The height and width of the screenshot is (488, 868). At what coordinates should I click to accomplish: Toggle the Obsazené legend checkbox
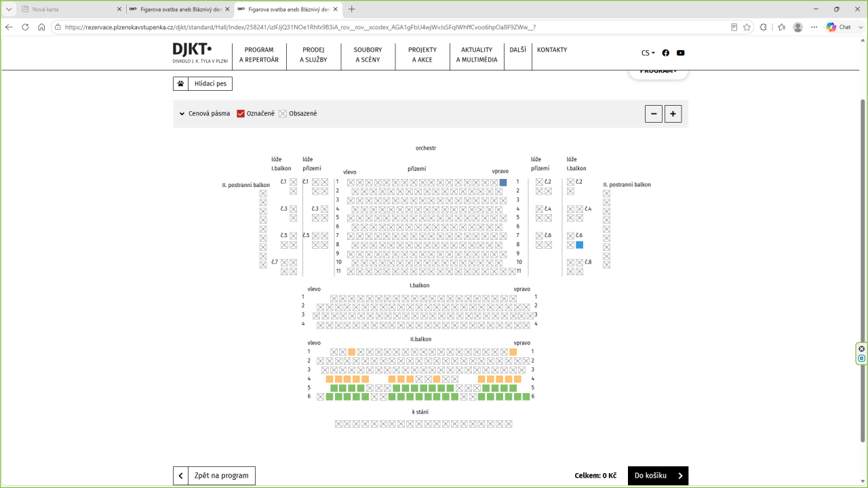click(x=283, y=114)
